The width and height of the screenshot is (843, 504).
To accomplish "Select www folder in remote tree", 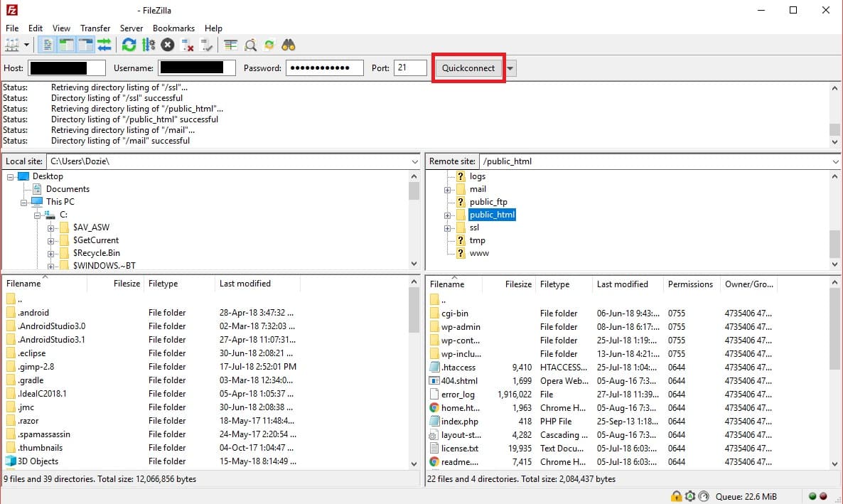I will tap(479, 253).
